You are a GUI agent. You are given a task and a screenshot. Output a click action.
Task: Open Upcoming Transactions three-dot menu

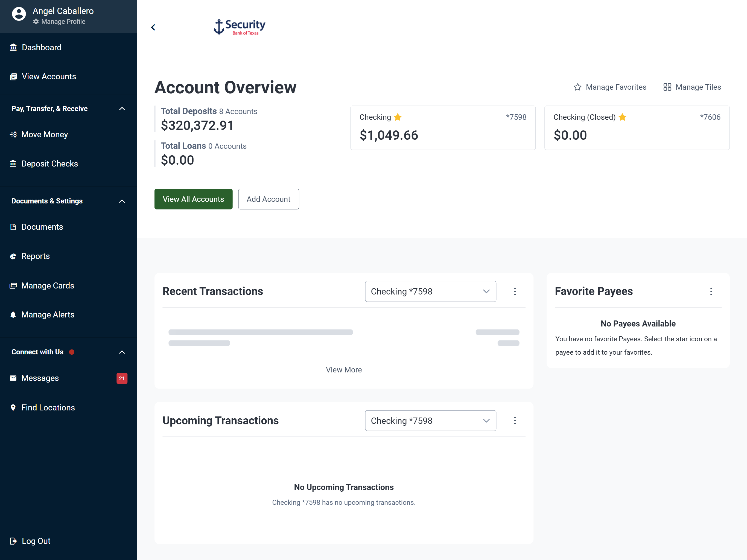tap(515, 421)
